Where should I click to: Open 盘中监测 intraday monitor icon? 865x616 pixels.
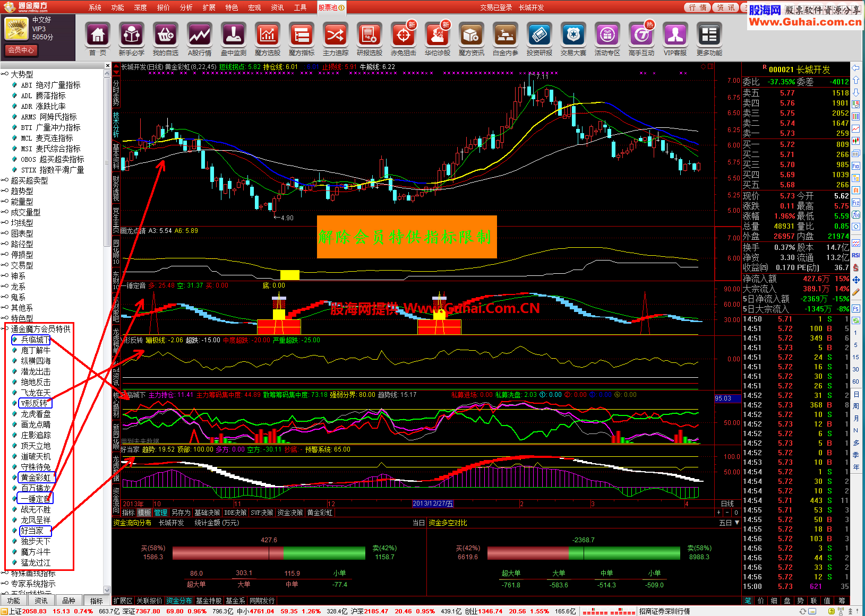click(234, 39)
